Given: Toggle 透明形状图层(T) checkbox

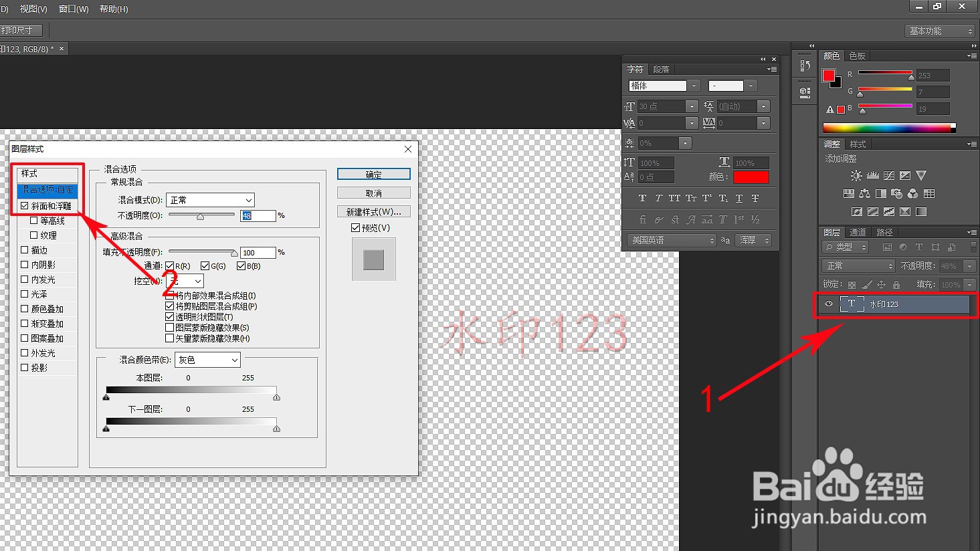Looking at the screenshot, I should tap(170, 317).
